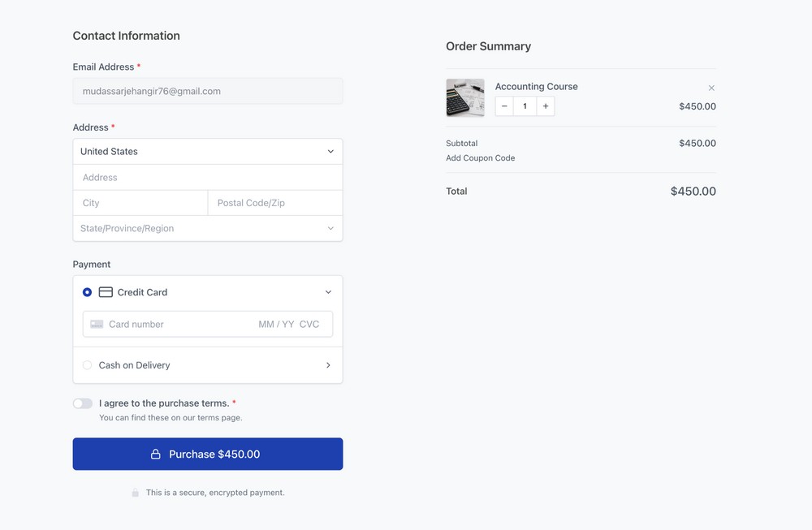Open the State/Province/Region dropdown
Image resolution: width=812 pixels, height=530 pixels.
point(207,228)
